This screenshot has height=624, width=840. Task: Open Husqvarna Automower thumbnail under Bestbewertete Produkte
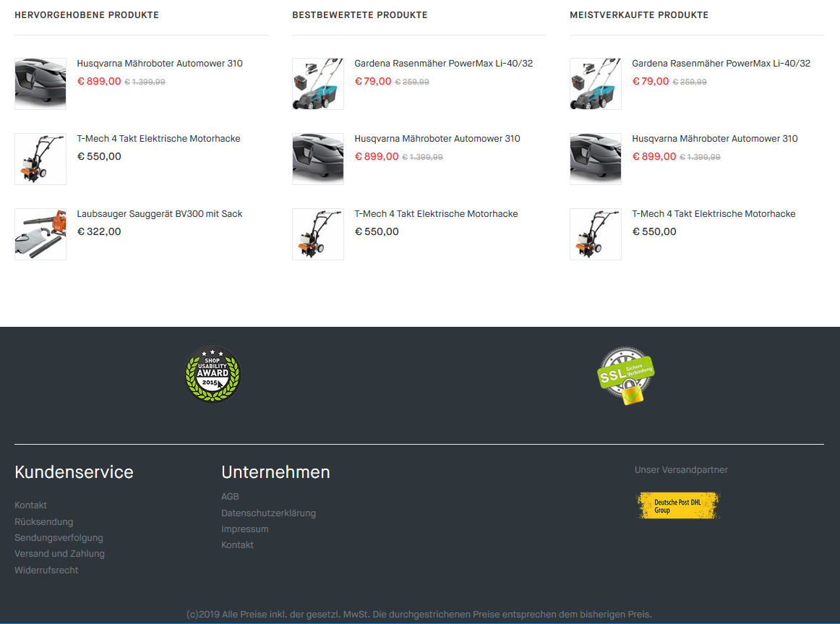317,159
